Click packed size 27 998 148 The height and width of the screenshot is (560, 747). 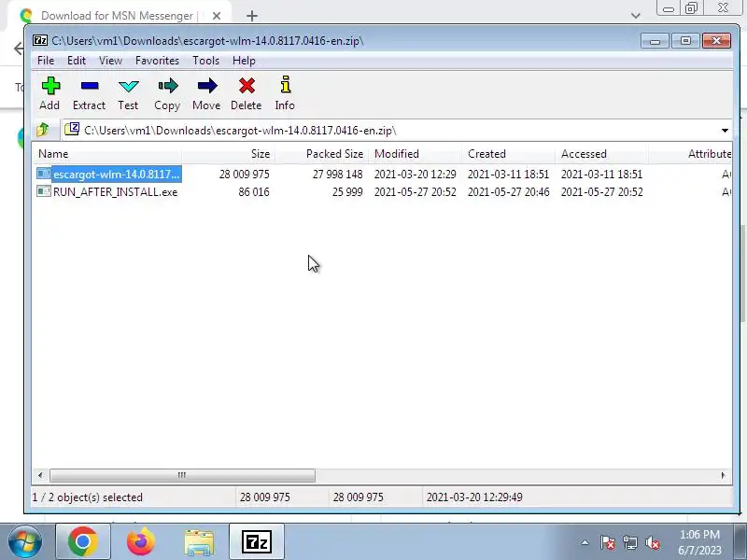(337, 175)
